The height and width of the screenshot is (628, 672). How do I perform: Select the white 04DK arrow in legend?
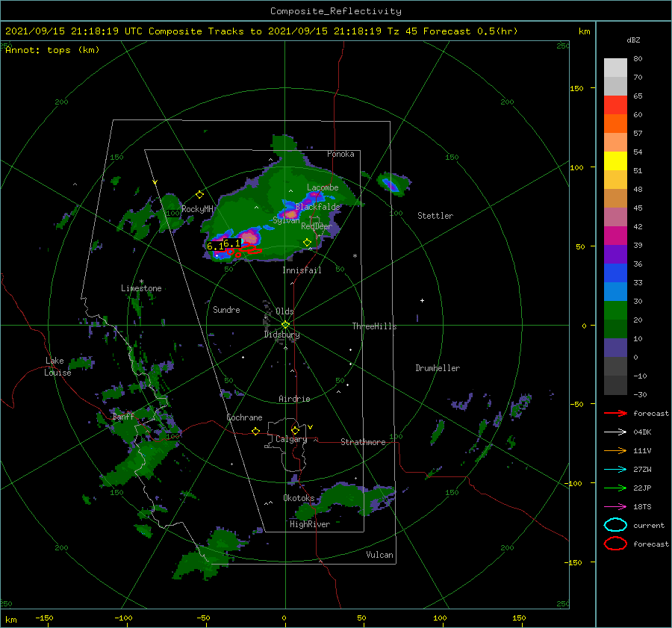point(615,432)
